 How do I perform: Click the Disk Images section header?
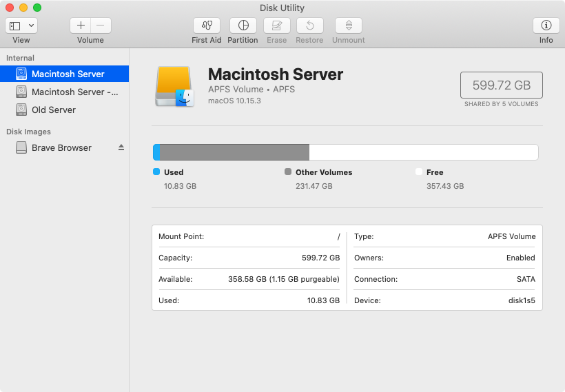(x=28, y=132)
